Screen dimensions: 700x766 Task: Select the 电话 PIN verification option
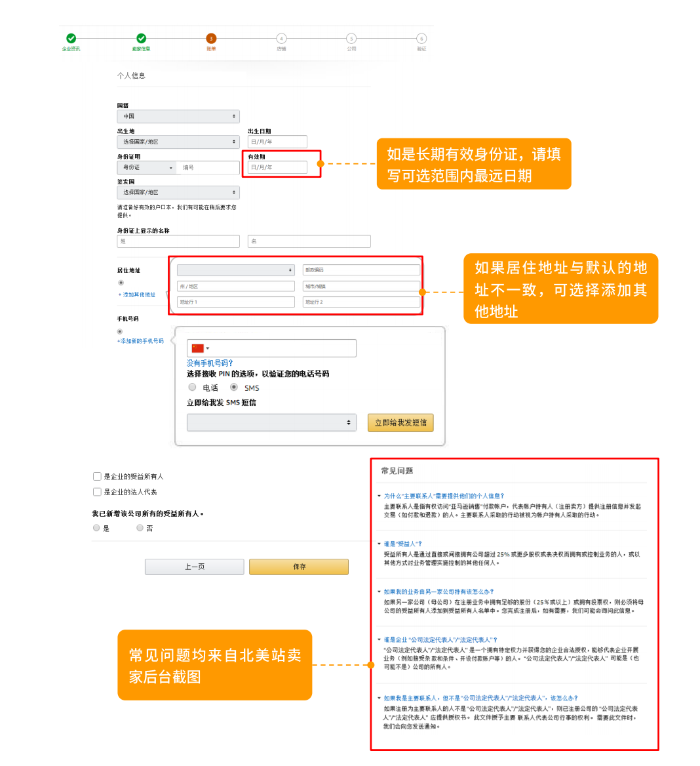click(192, 388)
